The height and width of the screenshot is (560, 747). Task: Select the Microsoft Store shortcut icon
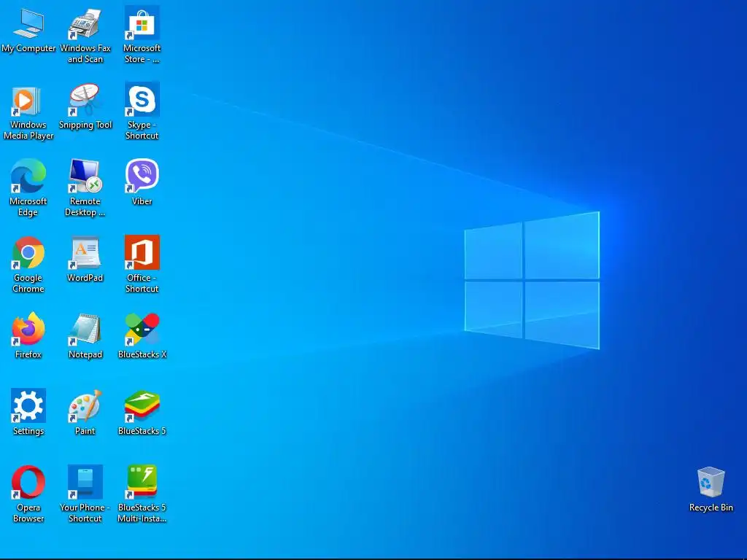142,23
